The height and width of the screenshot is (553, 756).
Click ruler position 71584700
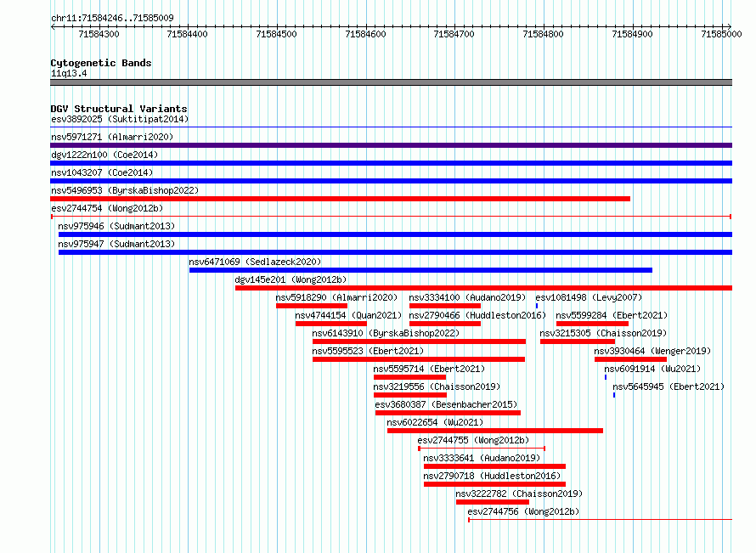tap(454, 34)
